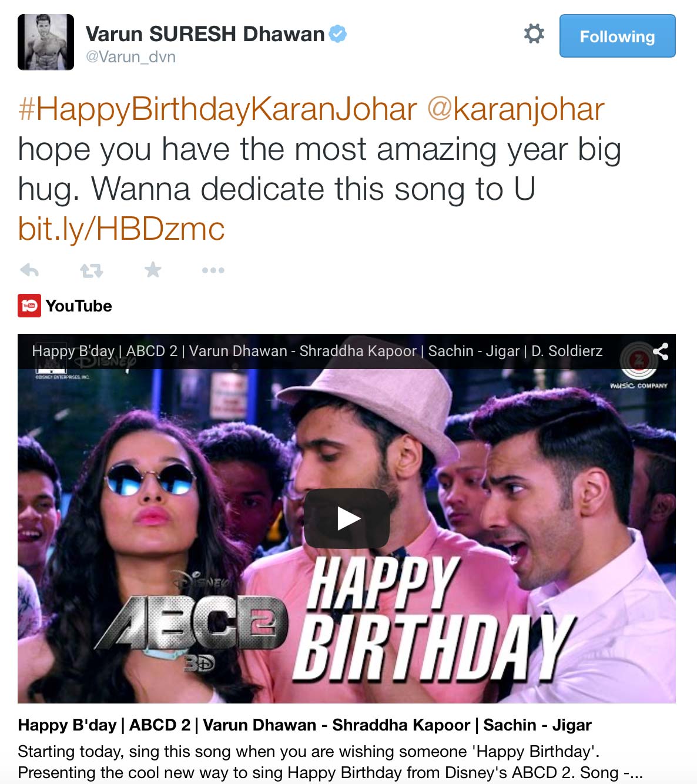Open the Happy B'day card title below video
Image resolution: width=697 pixels, height=784 pixels.
coord(304,725)
